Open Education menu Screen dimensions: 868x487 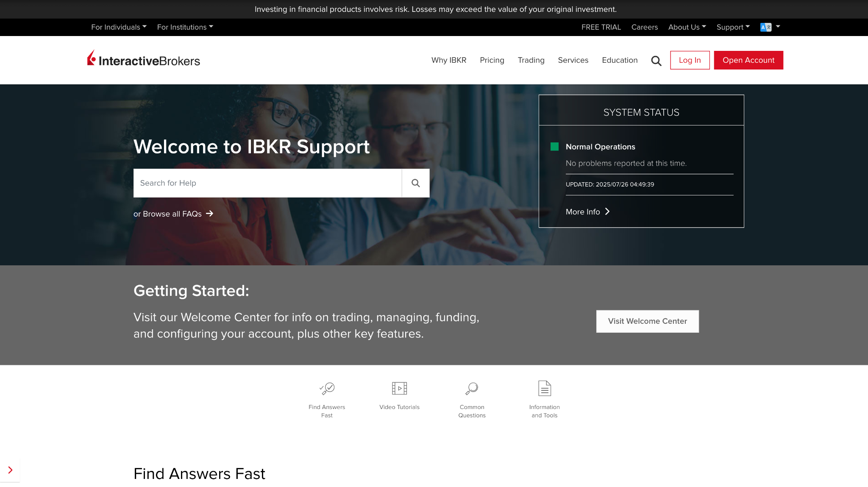point(620,60)
